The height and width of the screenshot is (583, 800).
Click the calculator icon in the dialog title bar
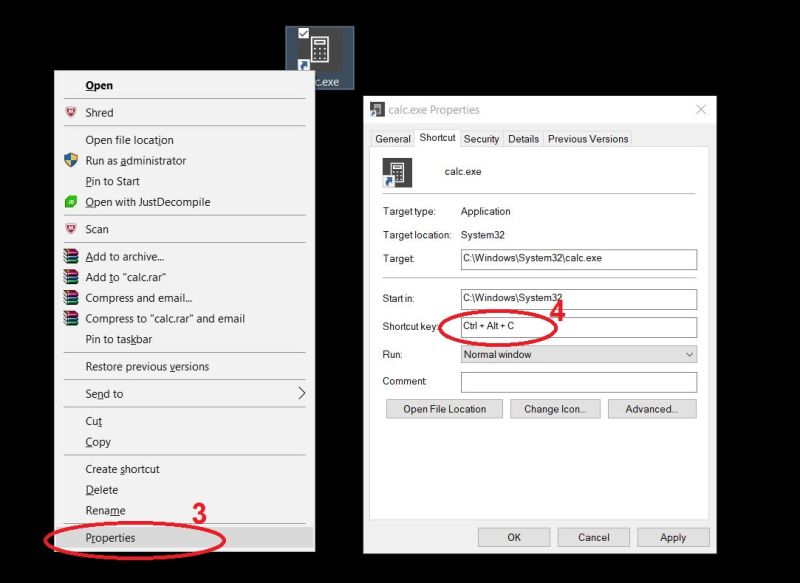[x=378, y=109]
